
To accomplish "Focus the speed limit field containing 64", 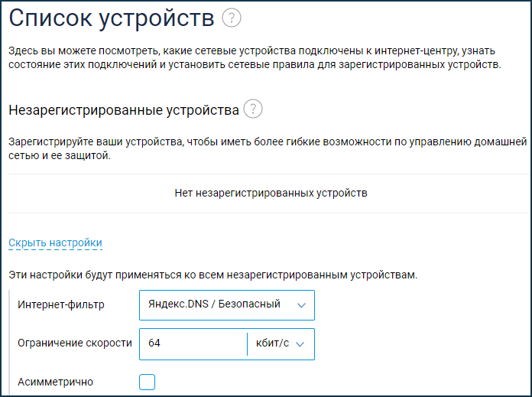I will [193, 343].
